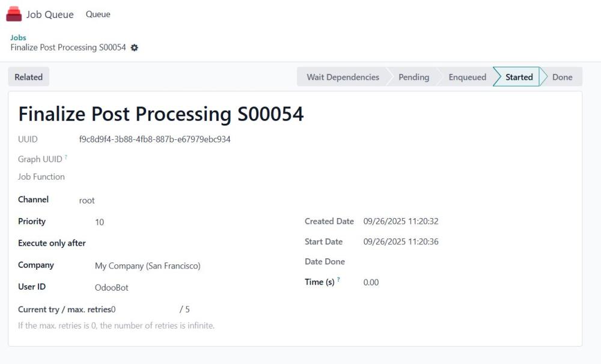The image size is (601, 364).
Task: Select the Done status stage
Action: point(562,77)
